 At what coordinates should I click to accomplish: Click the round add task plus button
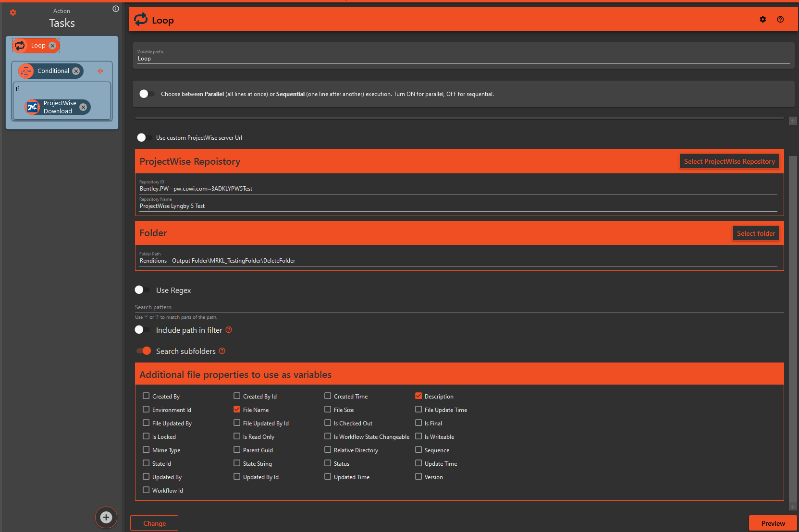106,517
